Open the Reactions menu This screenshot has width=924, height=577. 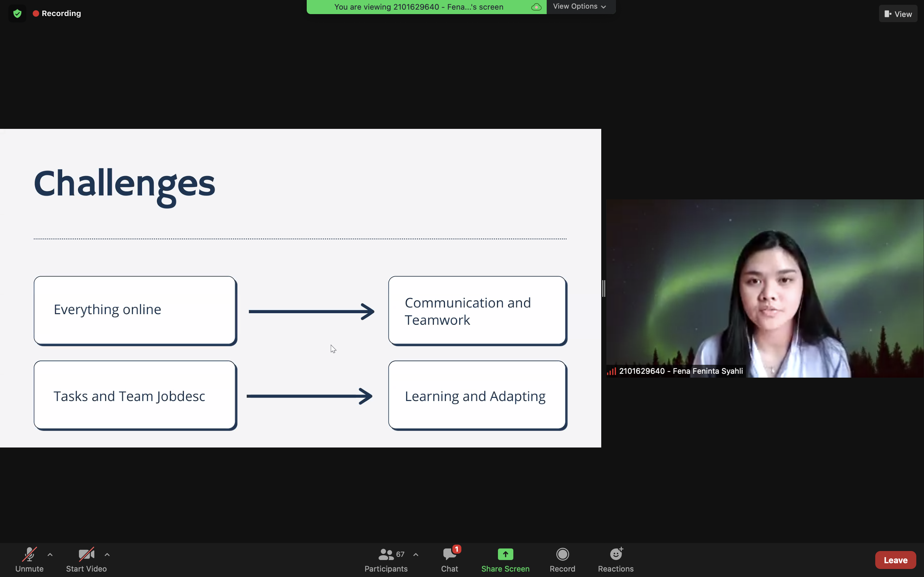pyautogui.click(x=615, y=559)
